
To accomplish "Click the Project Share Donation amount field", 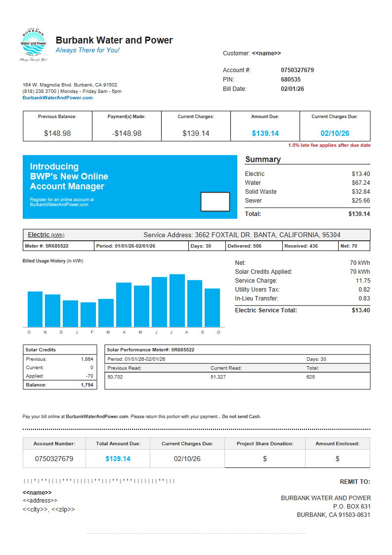I will pos(265,459).
